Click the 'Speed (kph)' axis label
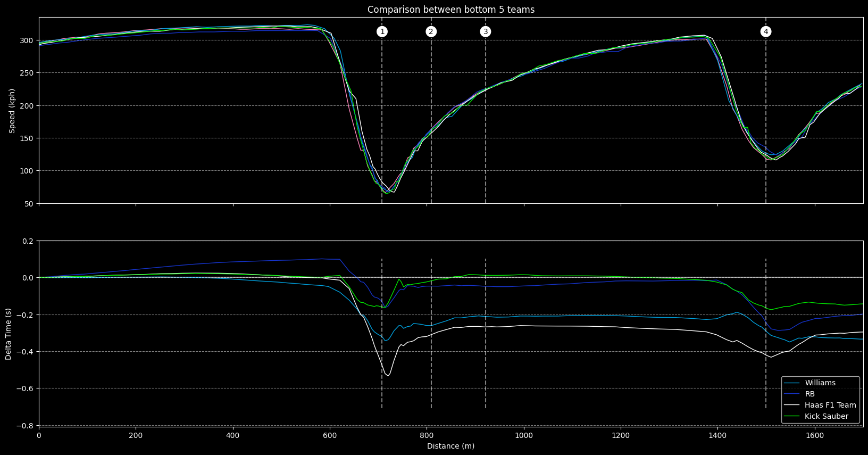Image resolution: width=868 pixels, height=455 pixels. click(x=12, y=111)
